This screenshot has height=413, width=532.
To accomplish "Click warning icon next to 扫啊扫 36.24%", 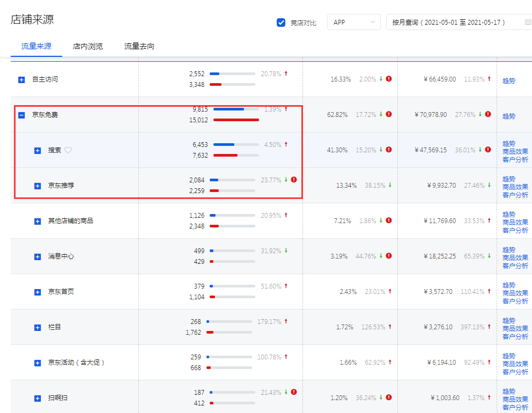I will click(x=389, y=397).
